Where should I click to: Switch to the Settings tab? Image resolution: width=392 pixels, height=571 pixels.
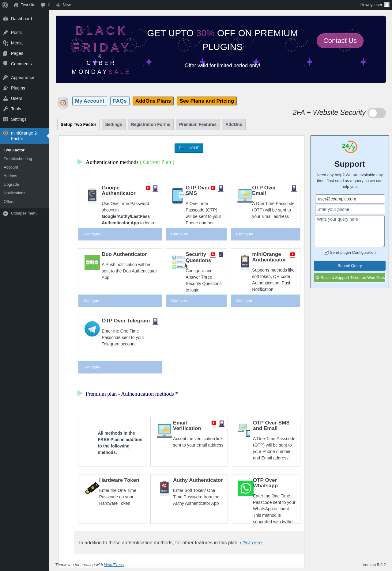click(114, 124)
